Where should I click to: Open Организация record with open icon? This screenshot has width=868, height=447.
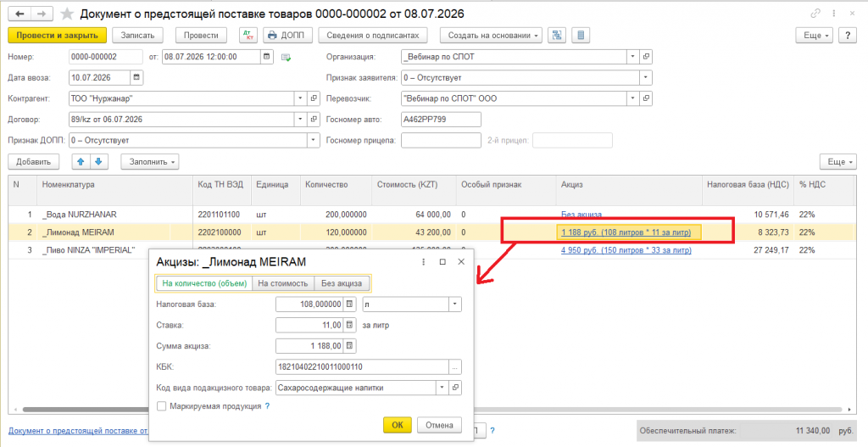645,57
